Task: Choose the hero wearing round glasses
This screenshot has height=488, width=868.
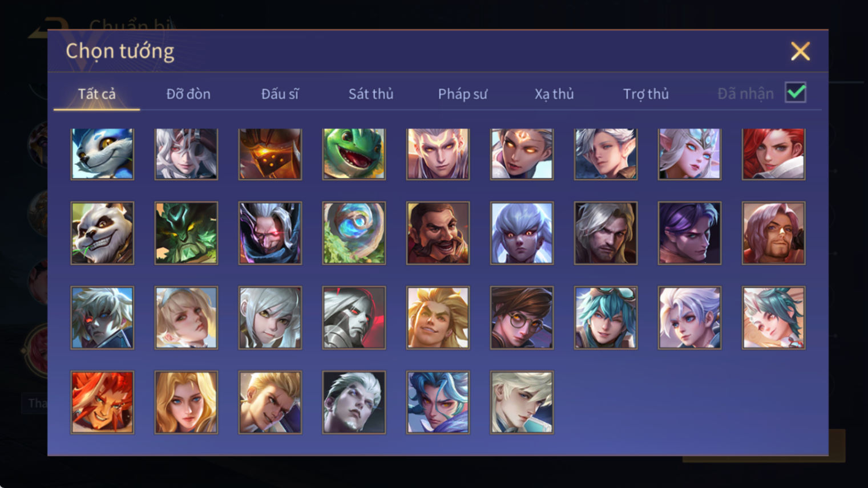Action: tap(522, 318)
